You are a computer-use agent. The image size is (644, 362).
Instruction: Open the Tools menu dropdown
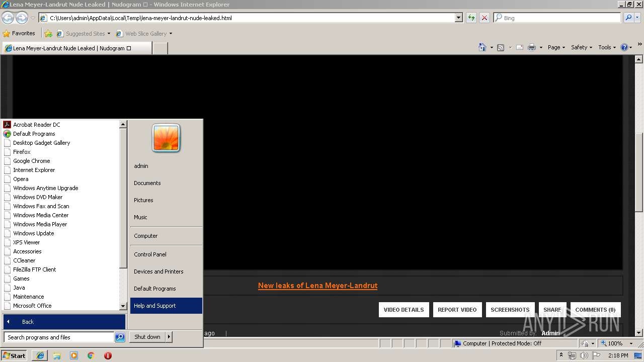coord(607,47)
